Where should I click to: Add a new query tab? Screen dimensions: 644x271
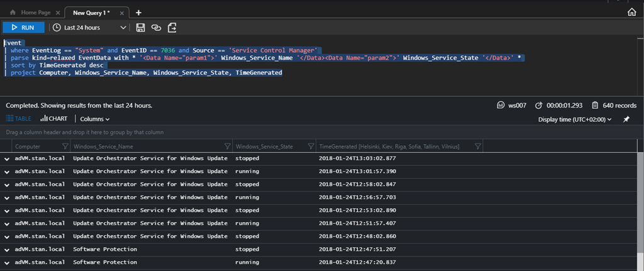[138, 12]
